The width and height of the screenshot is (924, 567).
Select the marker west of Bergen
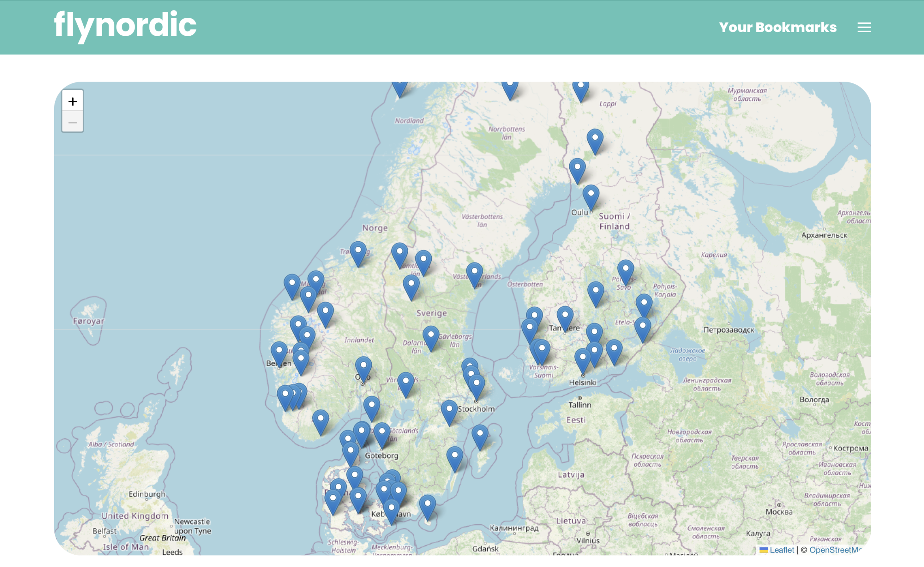(x=279, y=353)
